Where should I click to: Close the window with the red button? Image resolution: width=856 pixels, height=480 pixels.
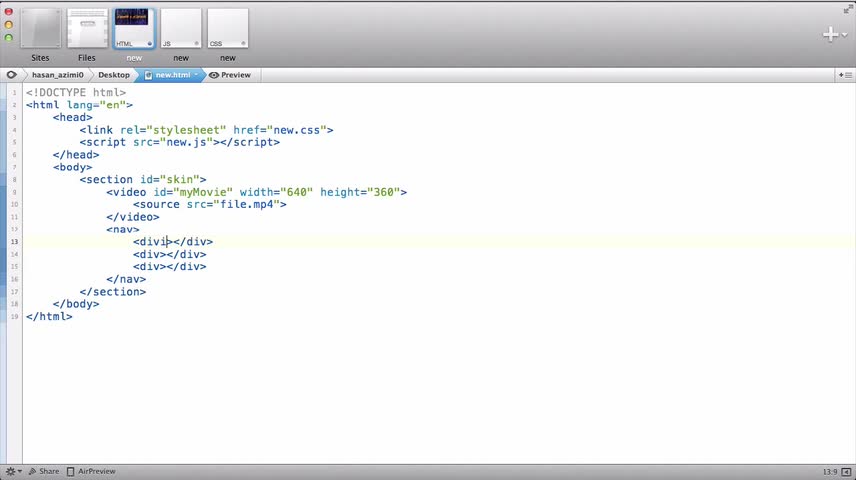click(9, 11)
